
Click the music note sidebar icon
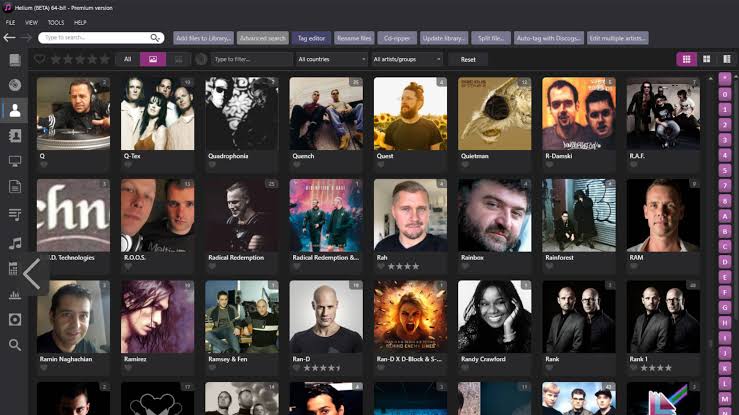click(x=15, y=243)
